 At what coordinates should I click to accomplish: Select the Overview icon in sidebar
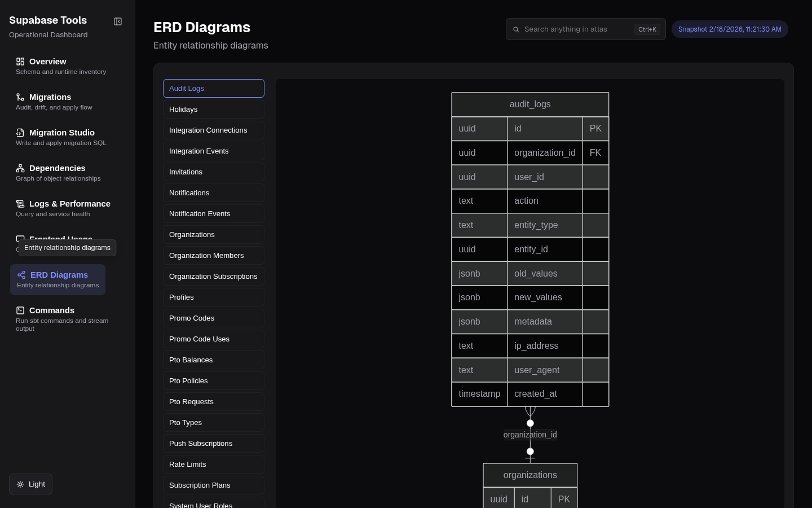21,61
